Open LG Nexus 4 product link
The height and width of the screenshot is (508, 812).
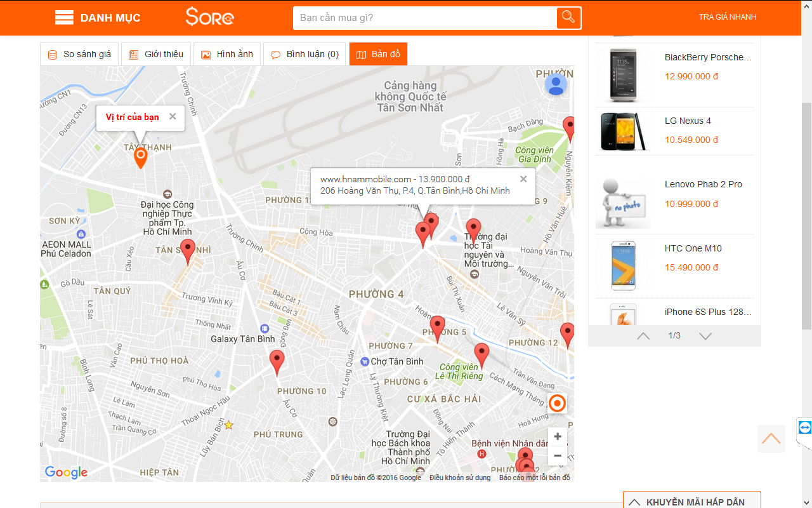(x=688, y=121)
